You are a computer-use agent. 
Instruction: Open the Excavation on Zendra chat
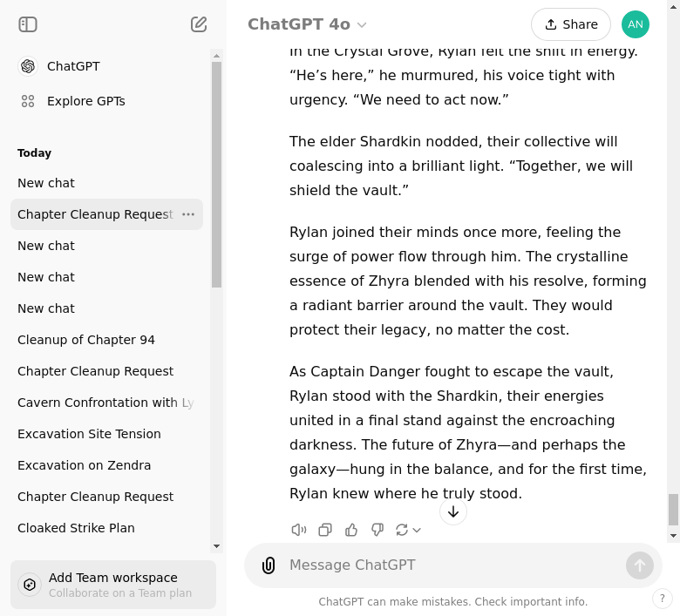[85, 465]
